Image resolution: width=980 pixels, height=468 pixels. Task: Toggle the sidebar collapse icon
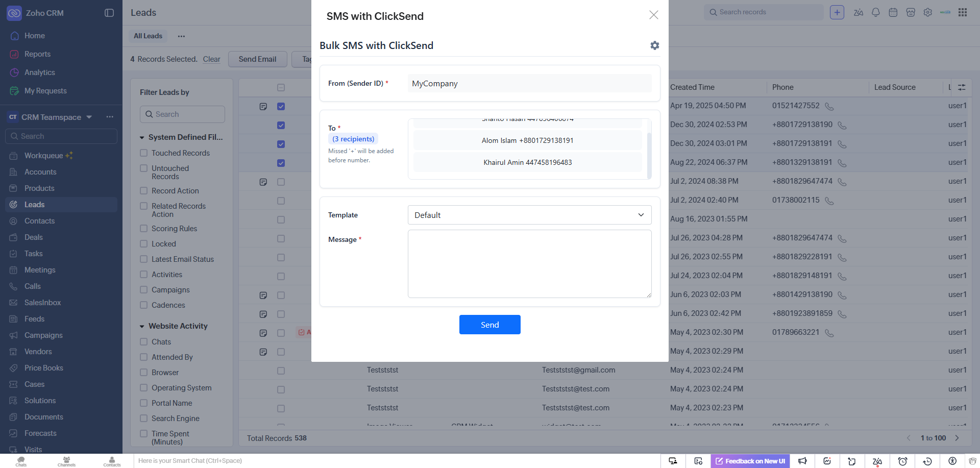(109, 13)
